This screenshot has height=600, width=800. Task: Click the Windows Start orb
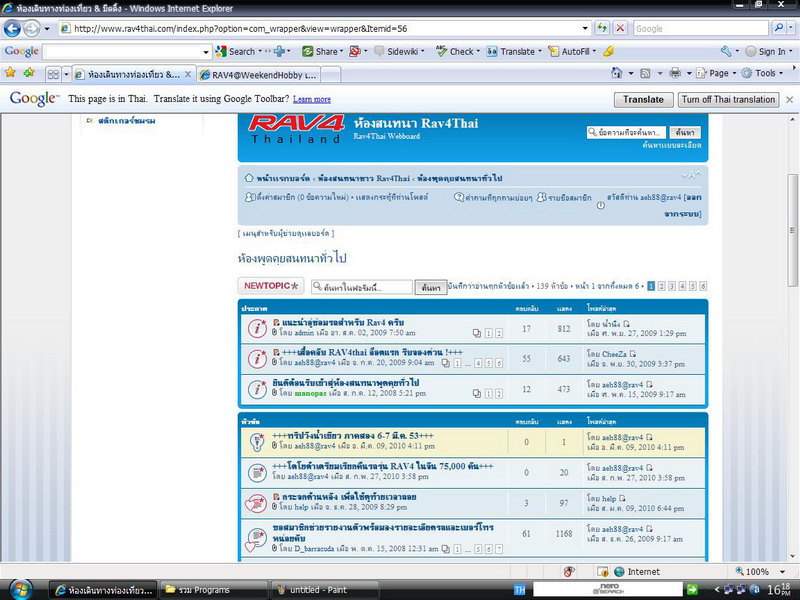tap(22, 590)
